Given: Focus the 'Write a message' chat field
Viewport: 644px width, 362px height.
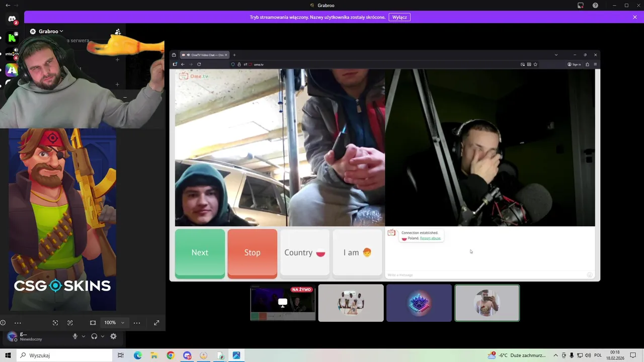Looking at the screenshot, I should [x=486, y=275].
